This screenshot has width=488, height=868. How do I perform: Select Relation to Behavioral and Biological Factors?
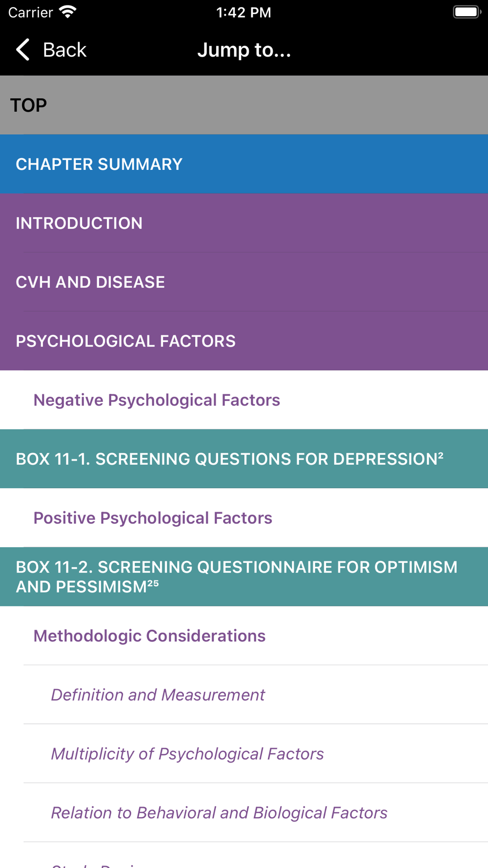[244, 812]
